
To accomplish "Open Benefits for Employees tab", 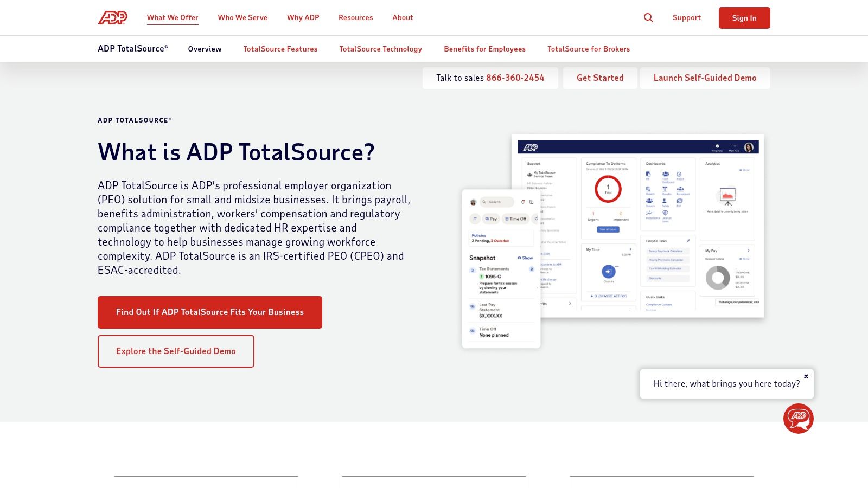I will pos(484,49).
